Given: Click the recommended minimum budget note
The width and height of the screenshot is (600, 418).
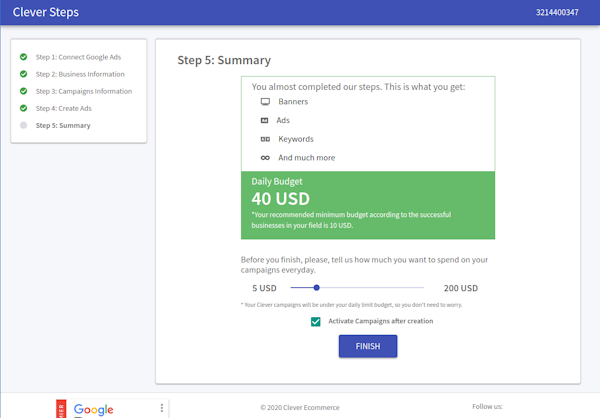Looking at the screenshot, I should (x=351, y=220).
